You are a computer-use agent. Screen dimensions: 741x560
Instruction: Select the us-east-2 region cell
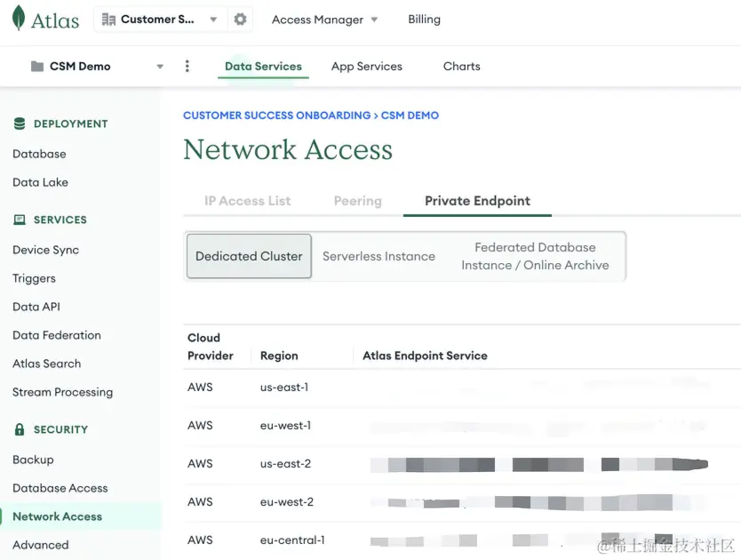pos(285,463)
